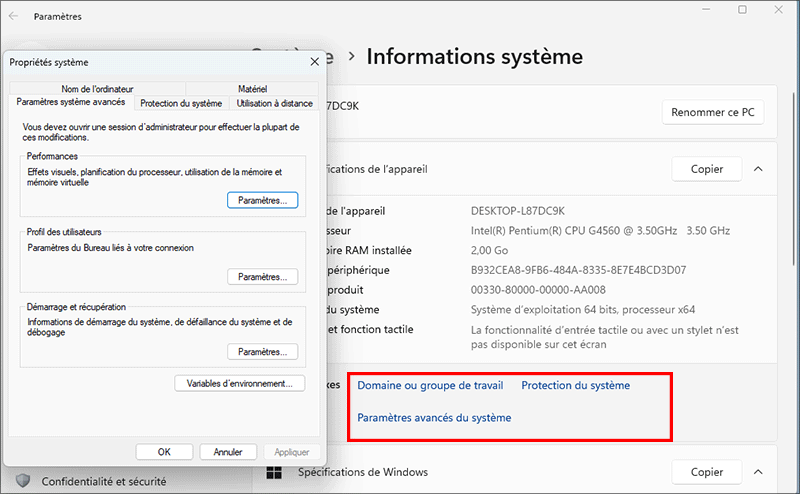This screenshot has height=494, width=800.
Task: Collapse the device specifications section
Action: 758,169
